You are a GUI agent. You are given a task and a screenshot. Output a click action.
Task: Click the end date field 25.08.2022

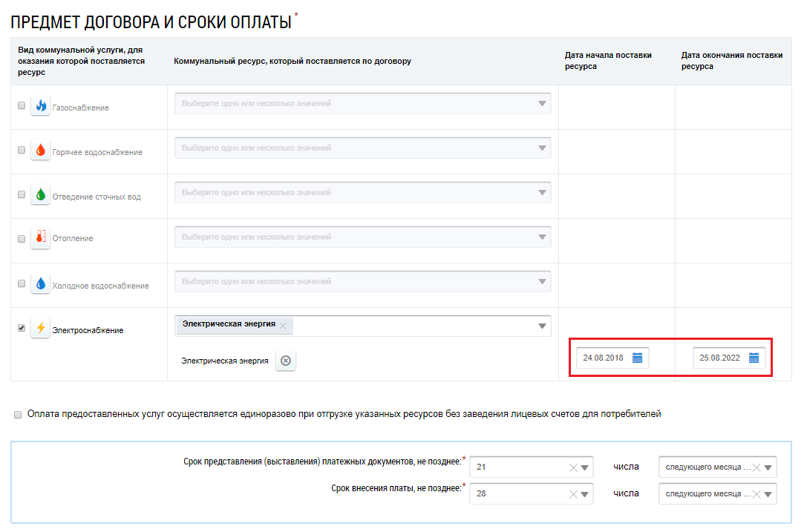click(x=719, y=358)
